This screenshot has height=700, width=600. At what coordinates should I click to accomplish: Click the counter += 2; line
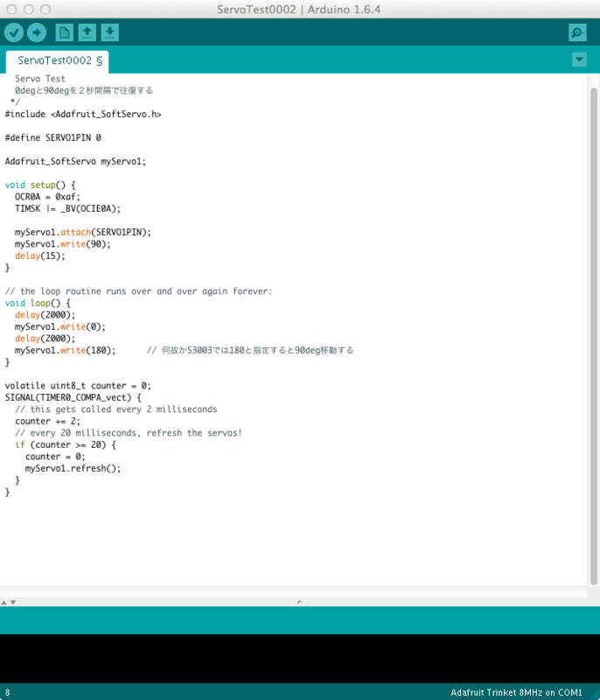[x=47, y=421]
